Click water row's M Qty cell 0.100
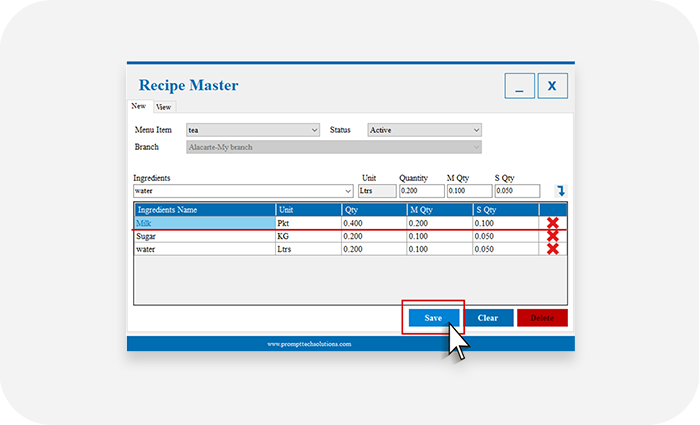The width and height of the screenshot is (700, 425). [440, 249]
